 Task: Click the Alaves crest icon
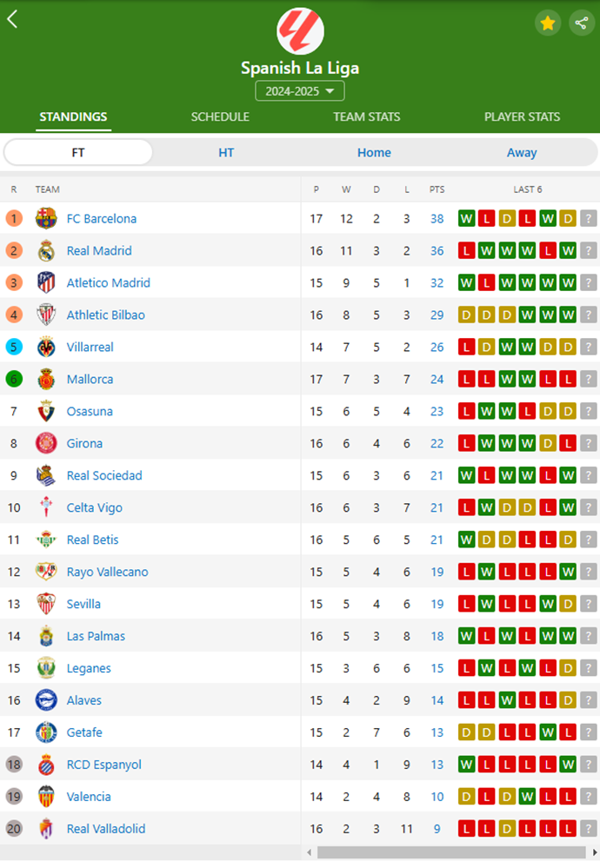coord(46,699)
